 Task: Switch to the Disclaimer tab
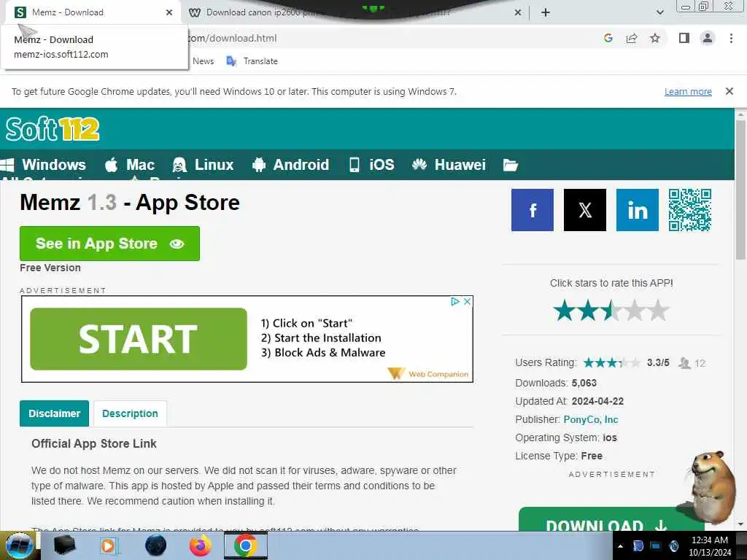point(54,413)
